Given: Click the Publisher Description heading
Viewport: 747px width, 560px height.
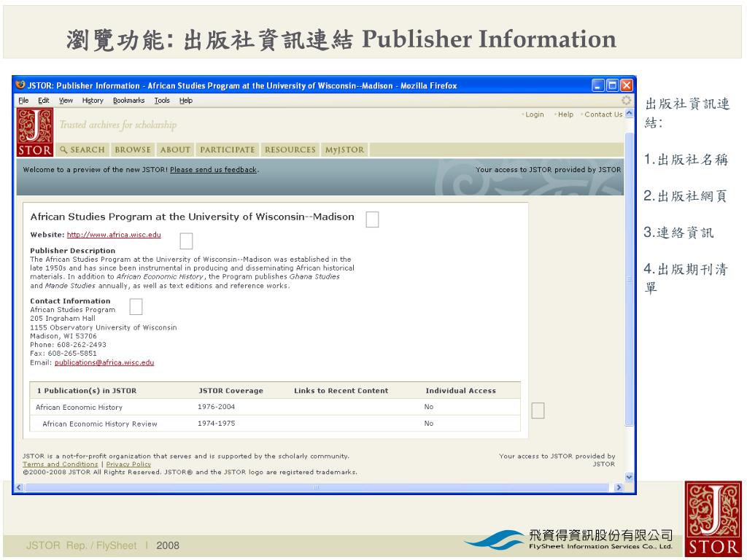Looking at the screenshot, I should coord(72,251).
